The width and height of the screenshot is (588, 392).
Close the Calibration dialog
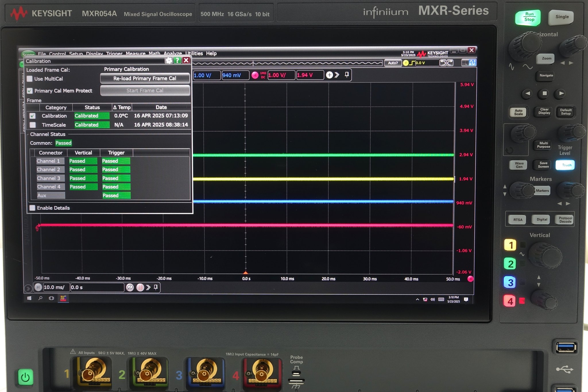(186, 60)
